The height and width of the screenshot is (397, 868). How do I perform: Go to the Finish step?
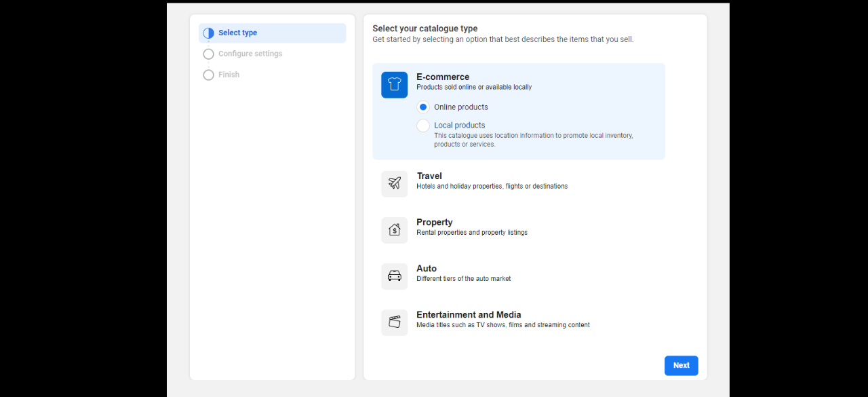(229, 75)
